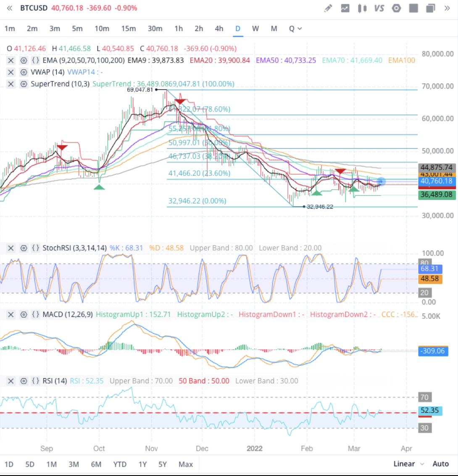Select the 1h timeframe tab
The width and height of the screenshot is (458, 476).
178,29
